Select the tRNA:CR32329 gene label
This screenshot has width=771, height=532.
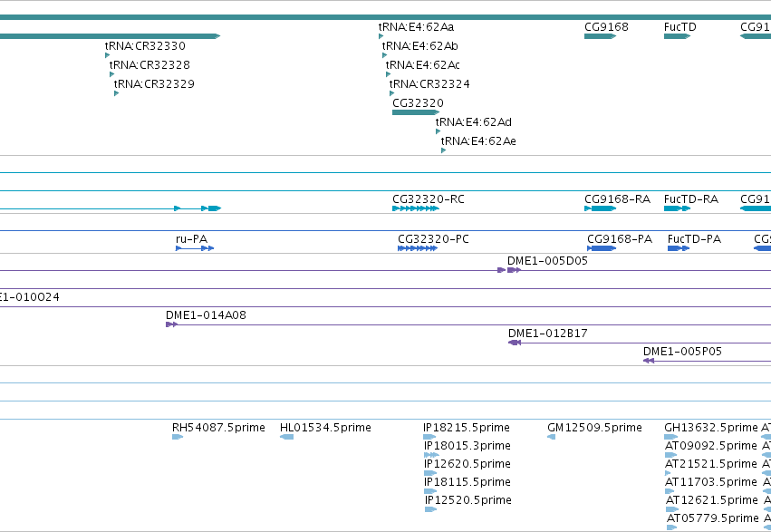[x=154, y=84]
